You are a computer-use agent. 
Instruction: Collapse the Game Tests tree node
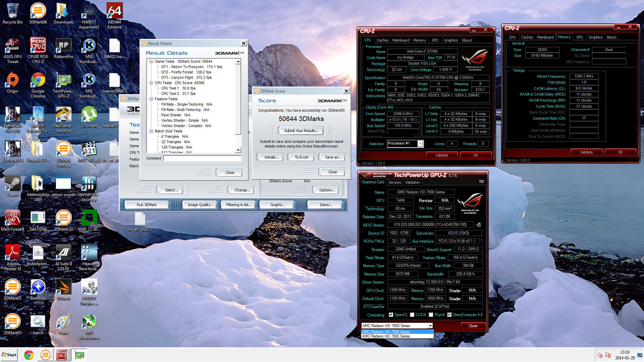click(151, 61)
